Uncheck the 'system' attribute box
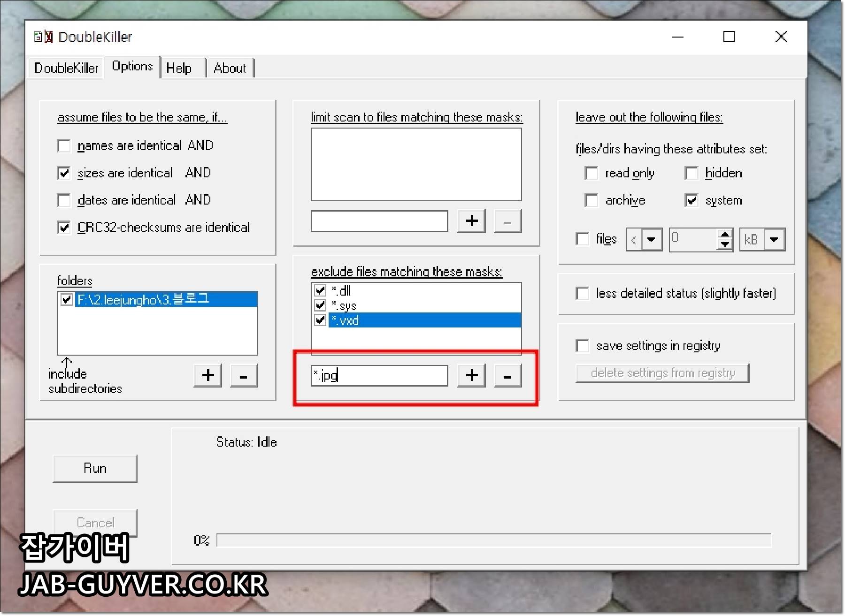The image size is (845, 616). [691, 200]
